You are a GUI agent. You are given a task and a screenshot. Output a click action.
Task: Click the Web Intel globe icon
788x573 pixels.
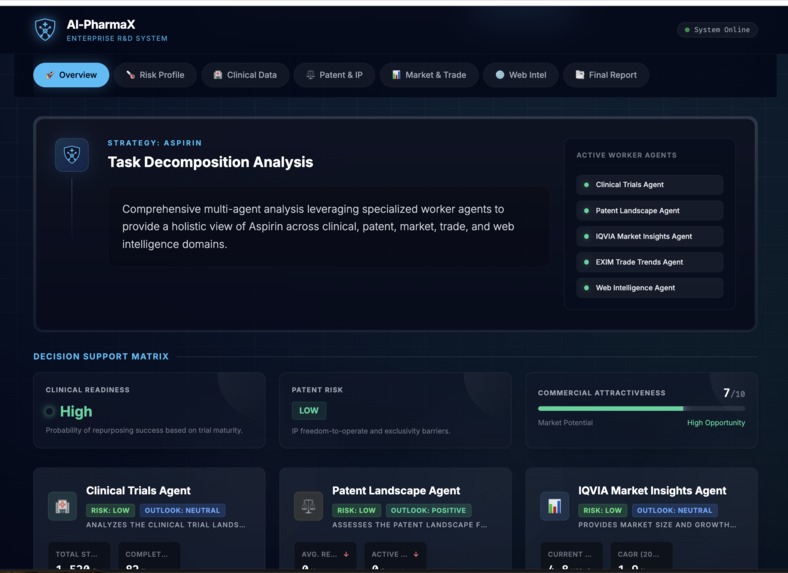[x=500, y=75]
